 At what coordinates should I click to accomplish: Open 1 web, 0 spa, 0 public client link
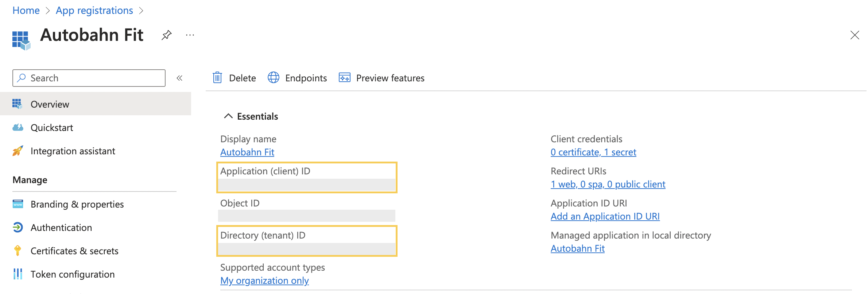click(x=608, y=184)
